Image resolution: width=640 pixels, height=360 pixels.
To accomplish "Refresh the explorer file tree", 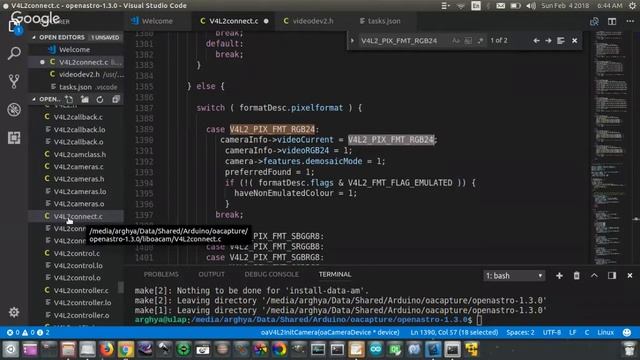I will (100, 99).
